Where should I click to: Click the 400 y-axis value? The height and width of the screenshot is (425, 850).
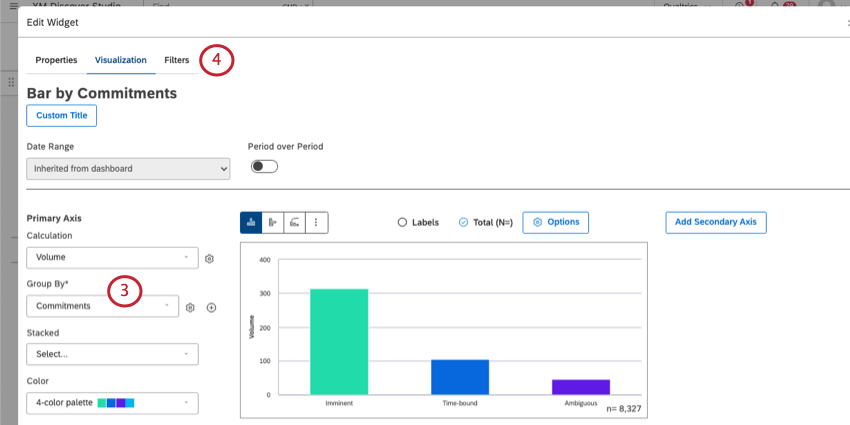pyautogui.click(x=265, y=260)
